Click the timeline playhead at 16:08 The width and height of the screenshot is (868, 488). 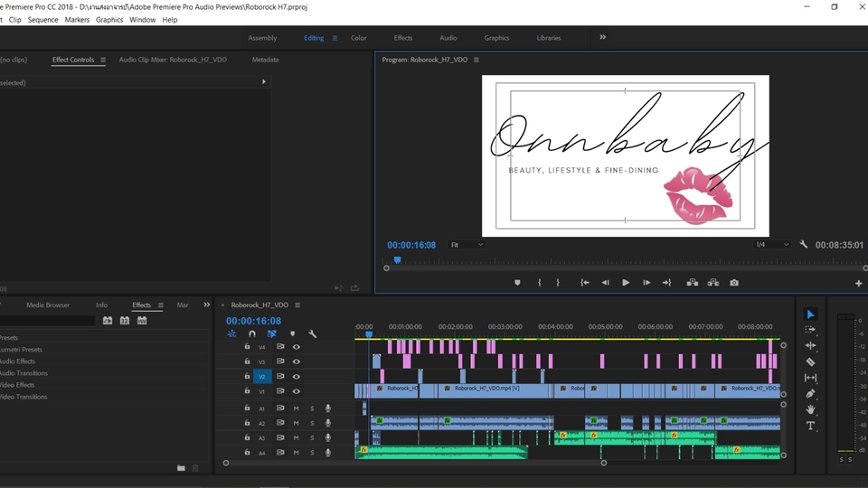tap(369, 334)
